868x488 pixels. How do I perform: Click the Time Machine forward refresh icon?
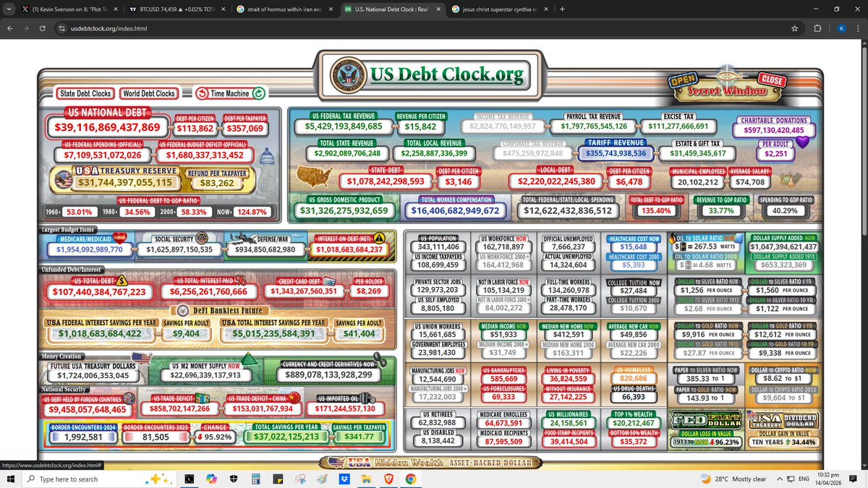tap(258, 93)
